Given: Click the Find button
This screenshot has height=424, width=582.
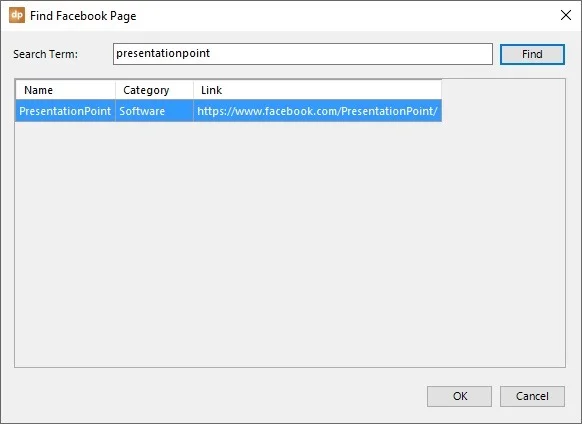Looking at the screenshot, I should 532,54.
